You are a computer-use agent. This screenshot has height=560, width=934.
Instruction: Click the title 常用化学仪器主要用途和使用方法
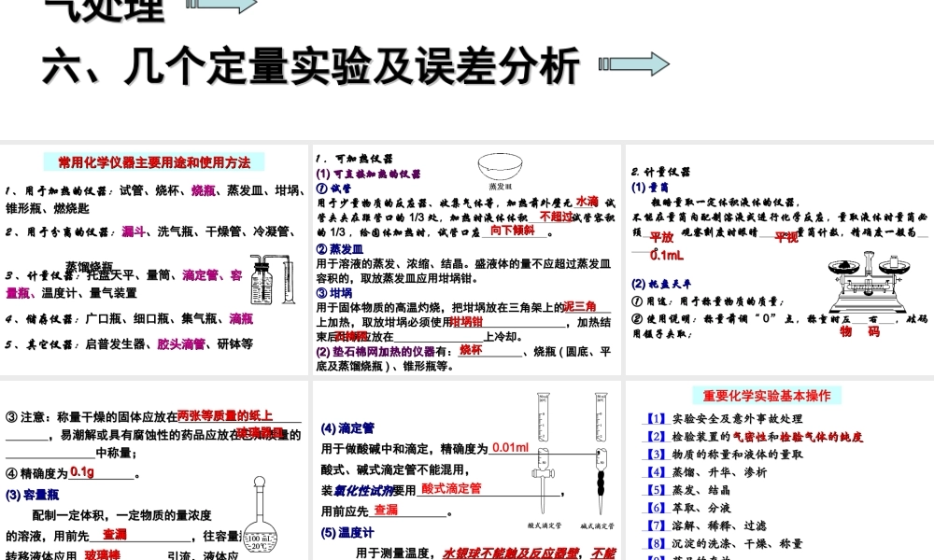[154, 162]
